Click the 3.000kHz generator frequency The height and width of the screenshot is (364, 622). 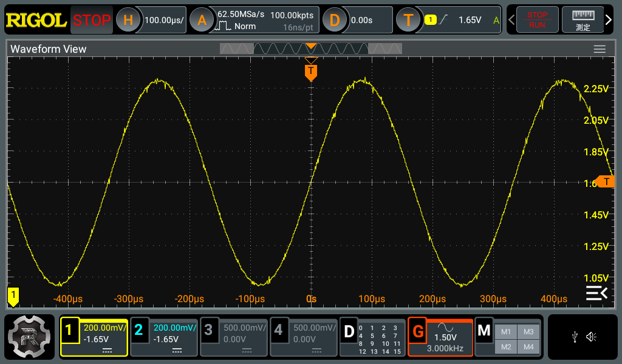pyautogui.click(x=445, y=349)
